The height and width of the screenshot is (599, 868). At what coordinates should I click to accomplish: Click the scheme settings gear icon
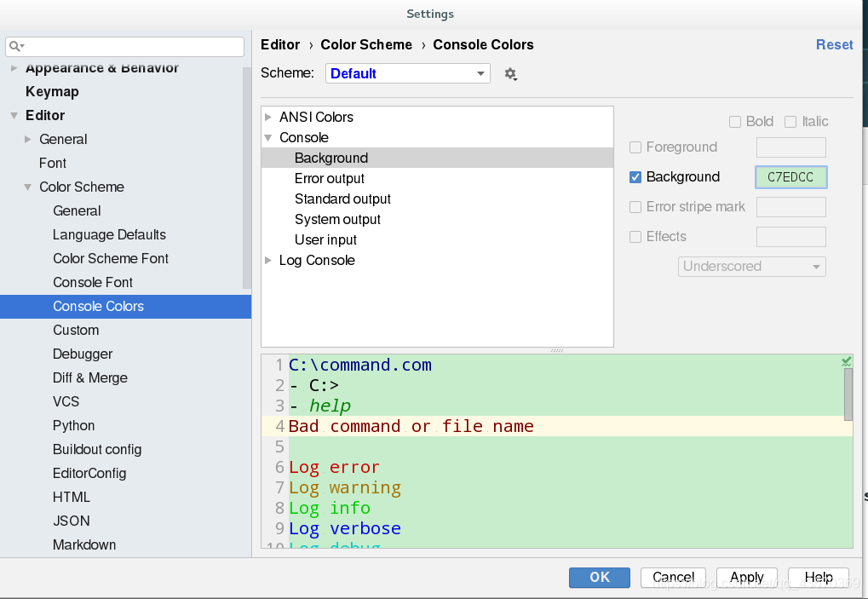(510, 74)
